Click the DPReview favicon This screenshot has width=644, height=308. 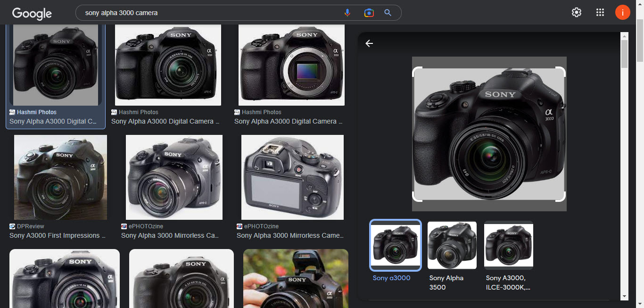point(12,226)
